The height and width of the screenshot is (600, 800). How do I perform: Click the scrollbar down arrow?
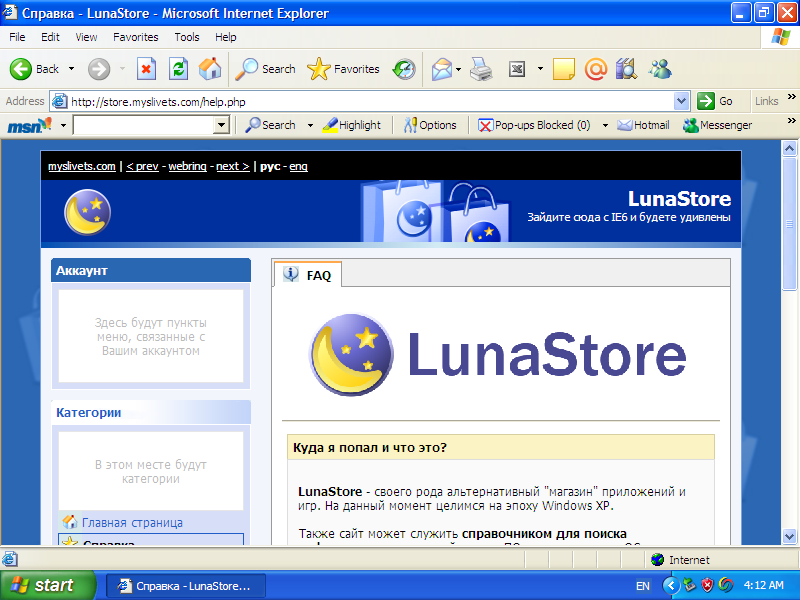coord(789,536)
